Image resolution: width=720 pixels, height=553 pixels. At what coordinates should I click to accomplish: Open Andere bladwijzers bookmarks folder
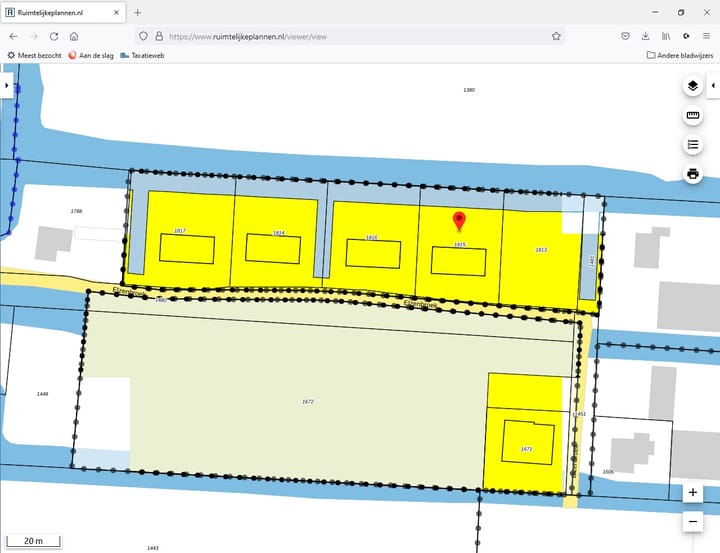point(679,55)
